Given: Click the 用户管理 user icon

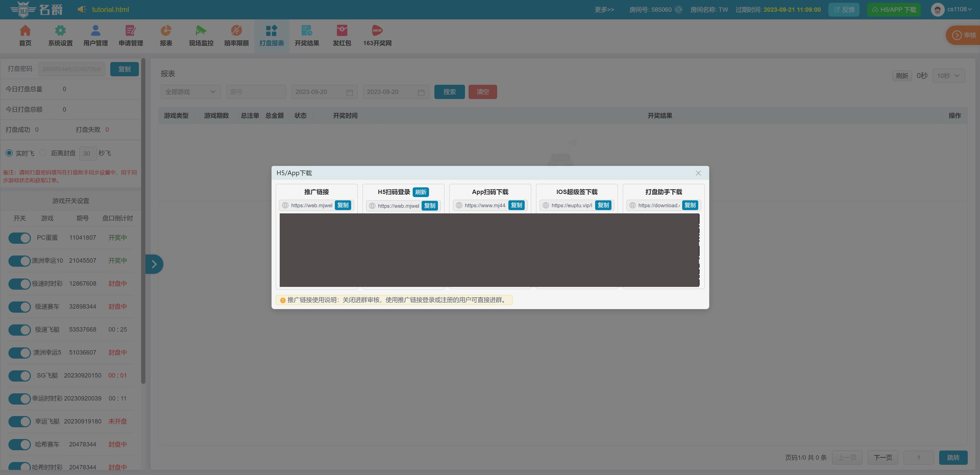Looking at the screenshot, I should point(95,30).
